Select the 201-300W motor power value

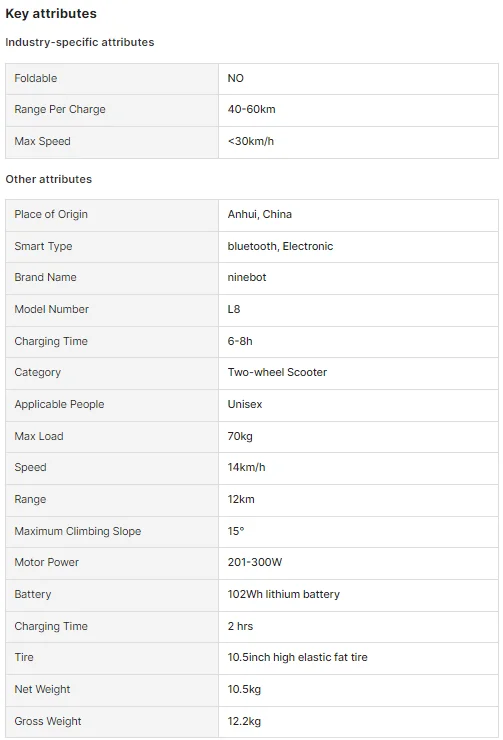pos(255,563)
